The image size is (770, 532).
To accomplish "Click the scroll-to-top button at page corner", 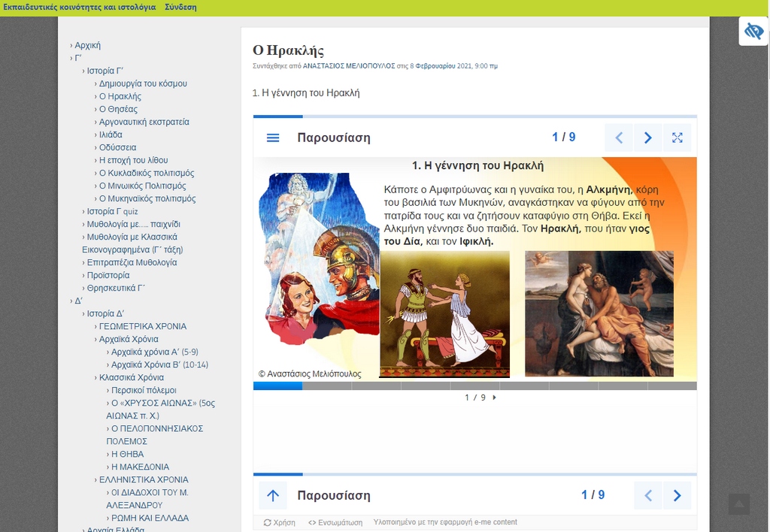I will coord(739,504).
